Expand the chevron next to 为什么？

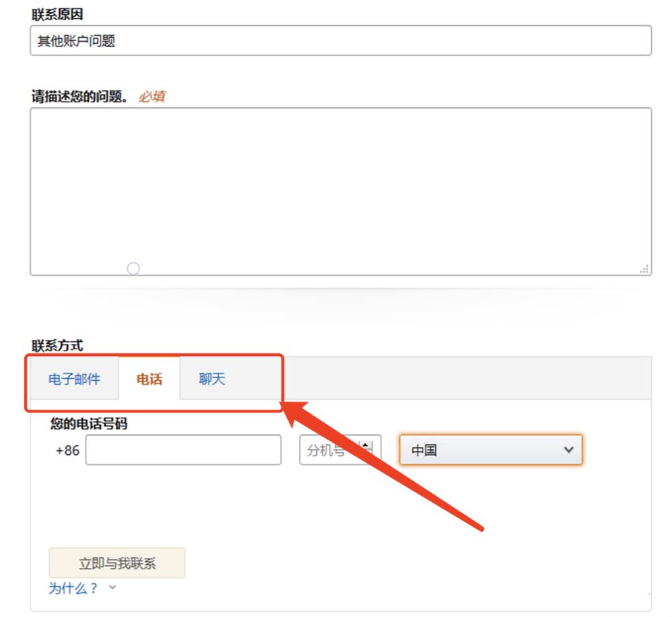[x=112, y=587]
